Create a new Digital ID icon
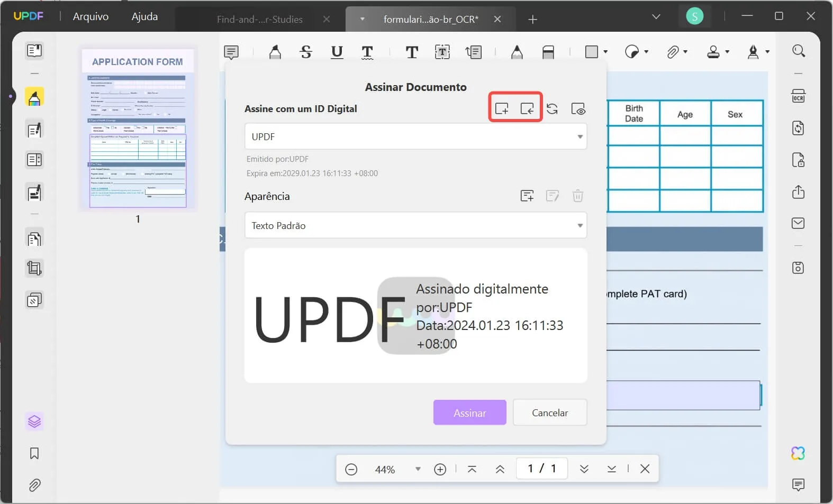Screen dimensions: 833x504 [502, 109]
